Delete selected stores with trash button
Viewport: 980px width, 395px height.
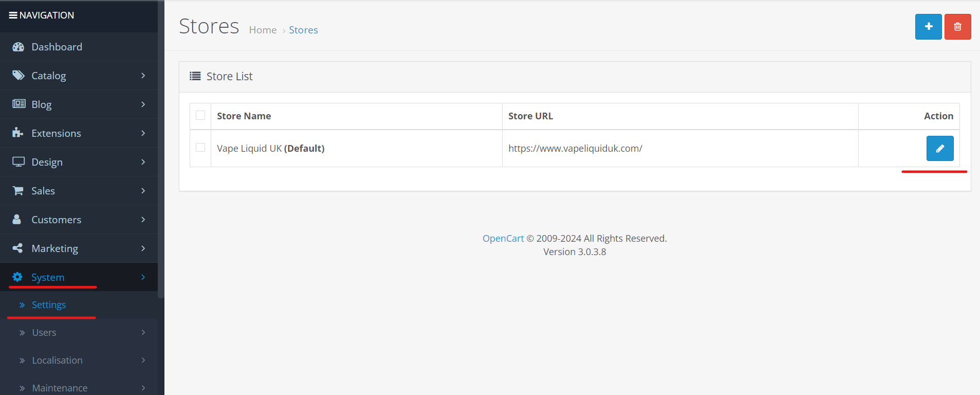click(x=957, y=27)
